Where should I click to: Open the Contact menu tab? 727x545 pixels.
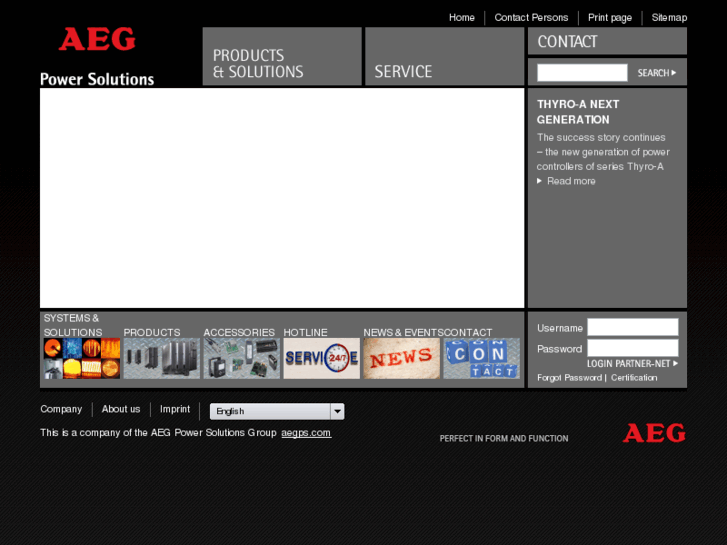[x=607, y=41]
